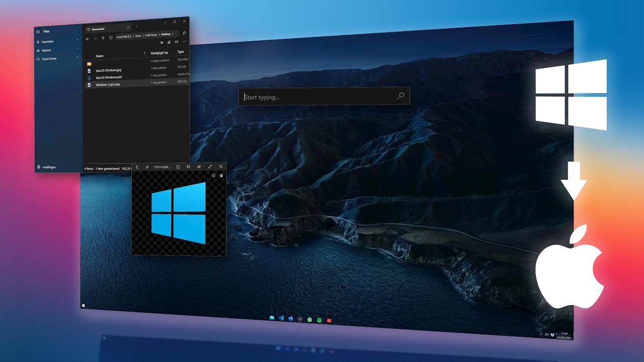Click the magnifier icon in search box
Viewport: 644px width, 362px height.
click(400, 96)
